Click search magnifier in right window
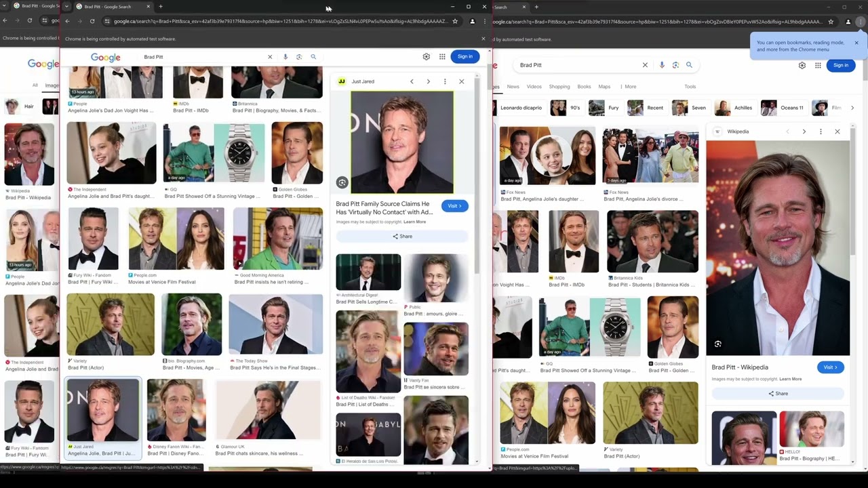Viewport: 868px width, 488px height. point(689,65)
